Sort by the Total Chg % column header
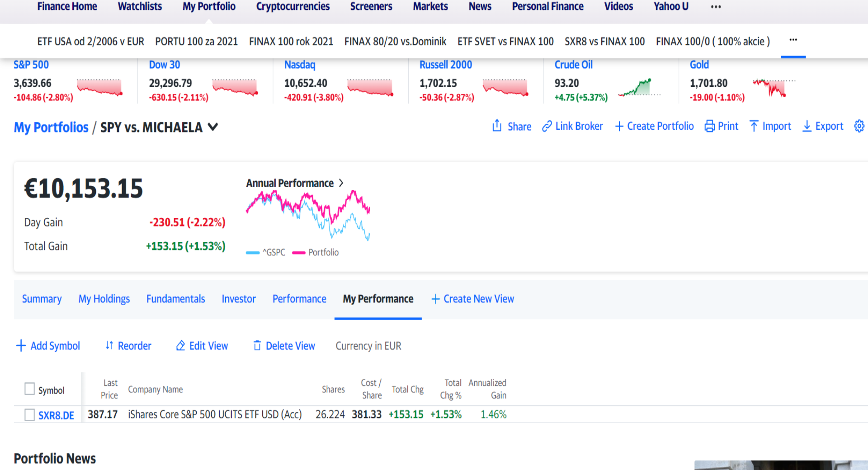868x470 pixels. tap(451, 389)
